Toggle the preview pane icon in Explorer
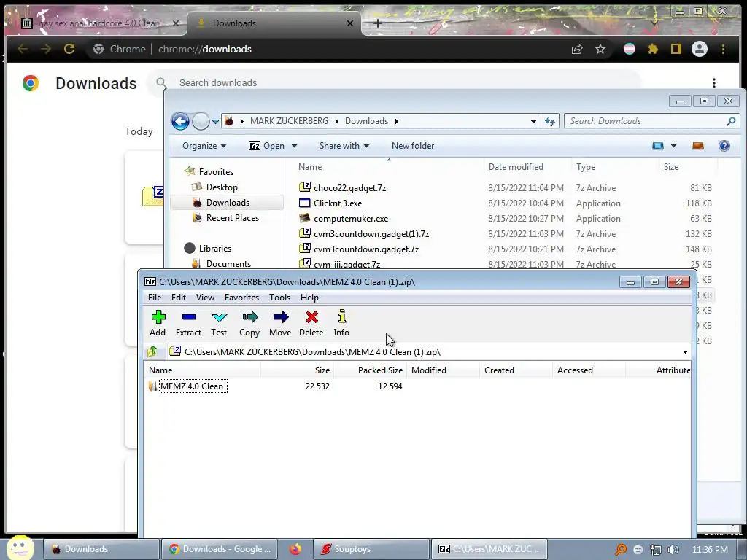Screen dimensions: 747x560 pyautogui.click(x=698, y=146)
